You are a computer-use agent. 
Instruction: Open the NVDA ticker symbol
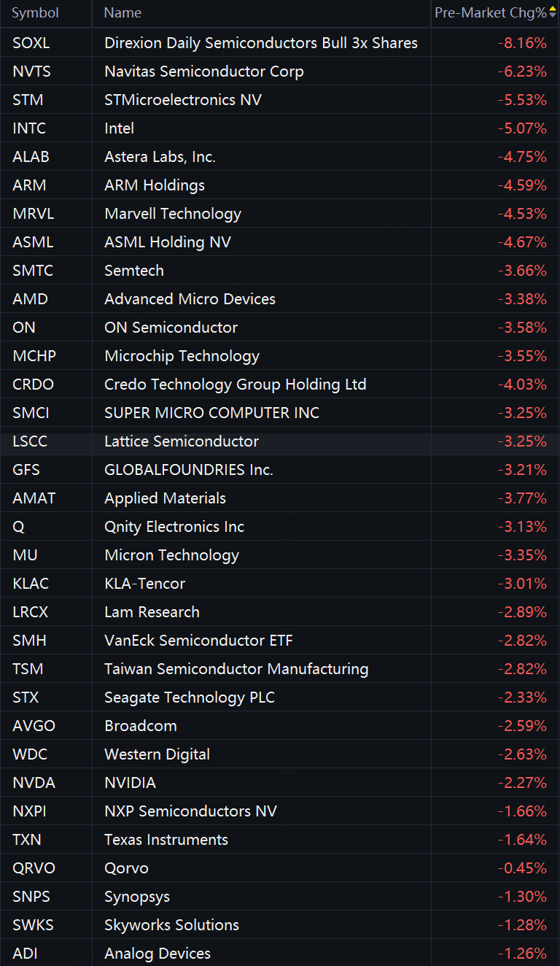[34, 783]
